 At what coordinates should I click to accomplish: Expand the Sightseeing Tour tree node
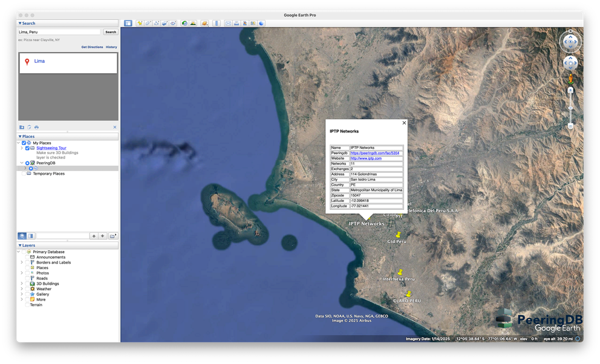tap(22, 148)
